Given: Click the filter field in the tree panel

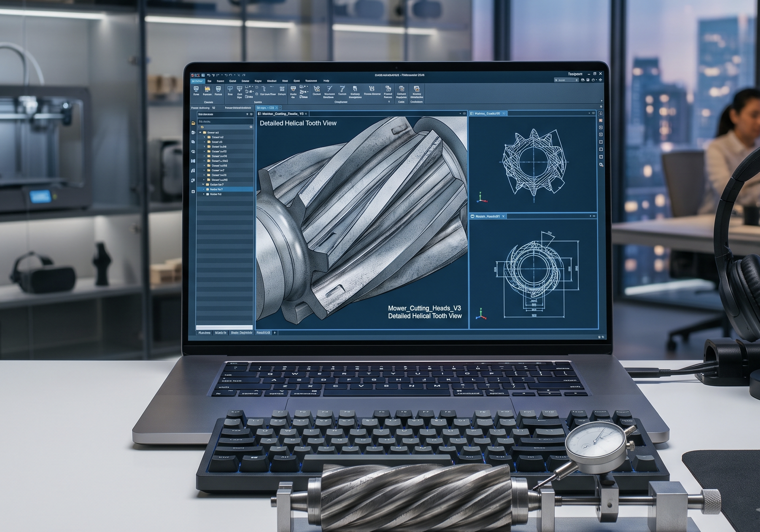Looking at the screenshot, I should [225, 121].
